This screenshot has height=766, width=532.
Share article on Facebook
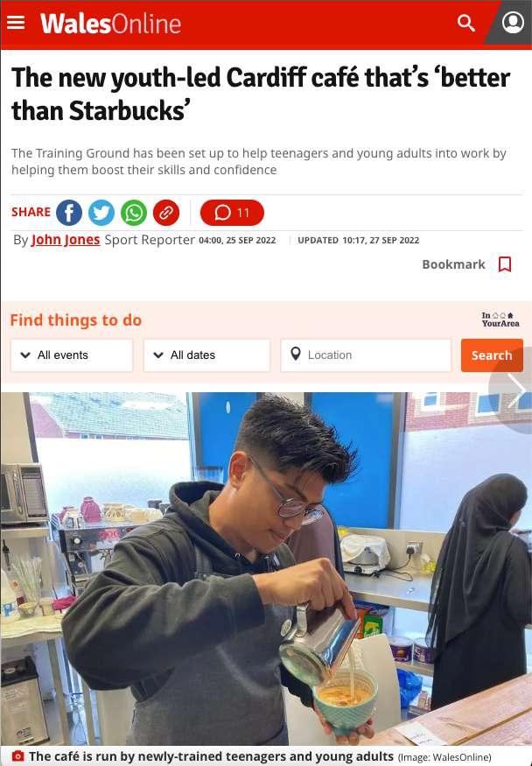tap(69, 213)
